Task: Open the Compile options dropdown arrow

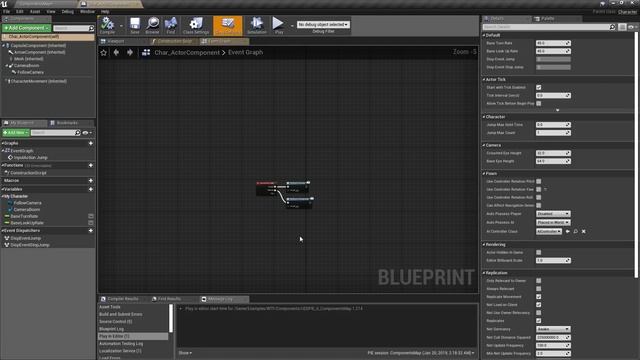Action: pyautogui.click(x=121, y=25)
